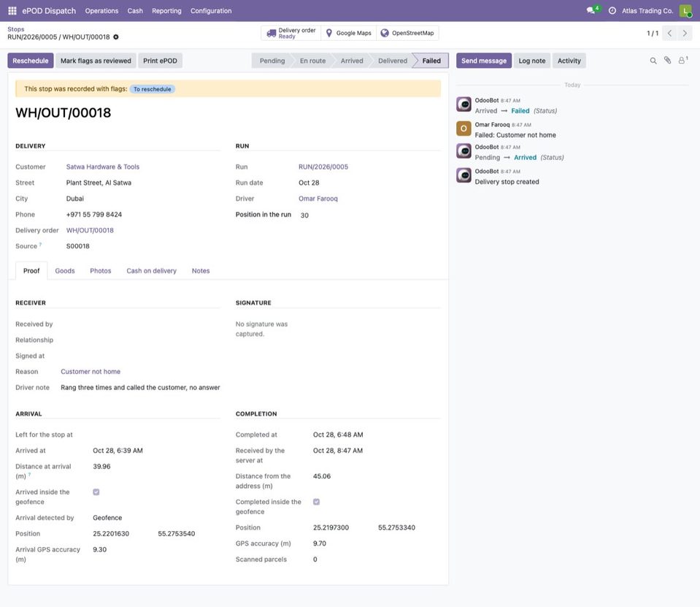Open the activities clock icon
The height and width of the screenshot is (607, 700).
(612, 11)
